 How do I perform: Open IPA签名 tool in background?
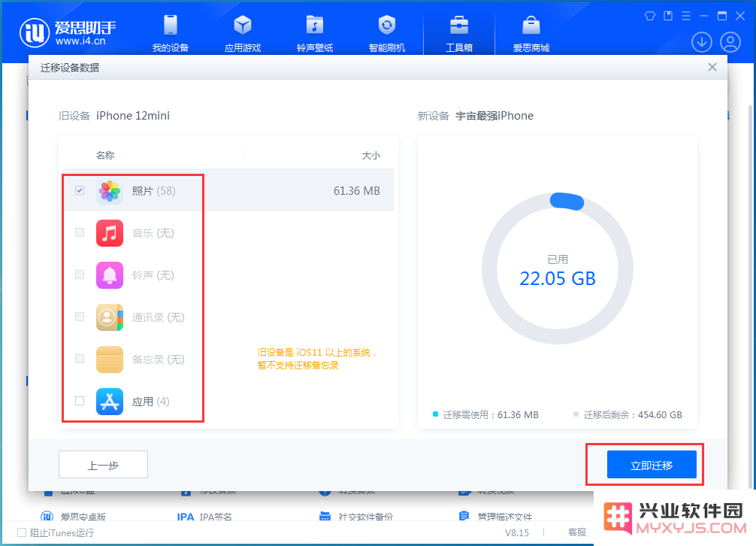point(204,517)
